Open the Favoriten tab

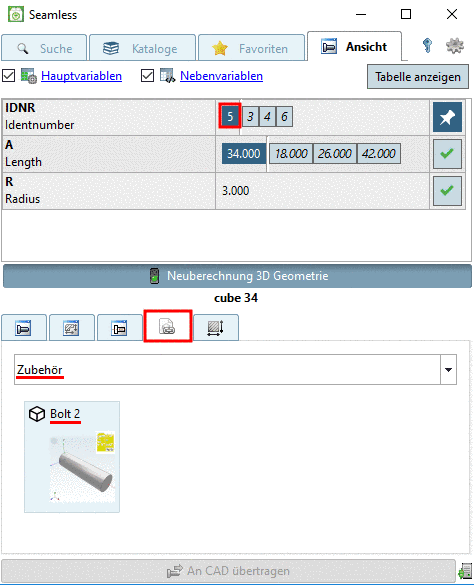[x=252, y=48]
